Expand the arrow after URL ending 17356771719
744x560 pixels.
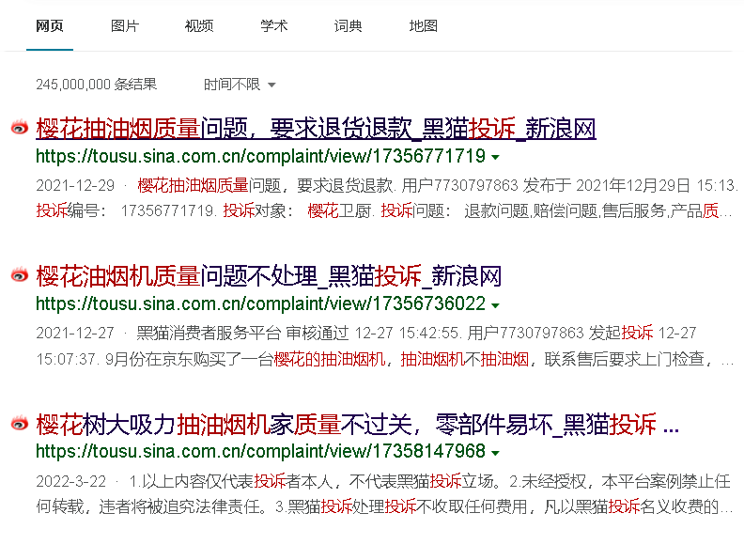click(x=495, y=157)
